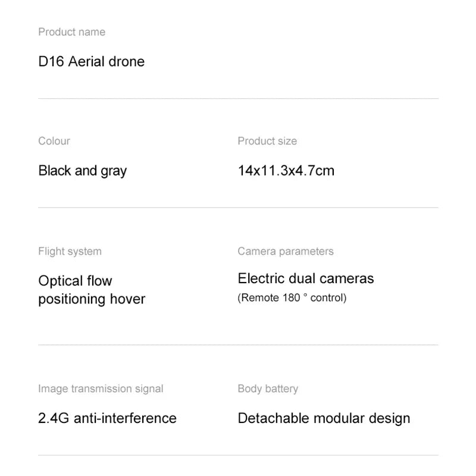Viewport: 476px width, 476px height.
Task: Click the divider line under 'Black and gray'
Action: pyautogui.click(x=238, y=208)
